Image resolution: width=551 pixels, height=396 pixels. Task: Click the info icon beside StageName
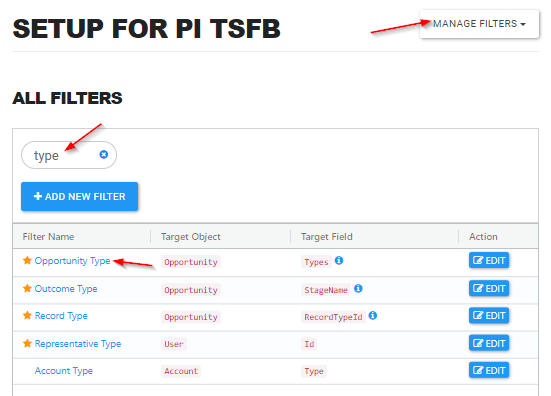[358, 288]
